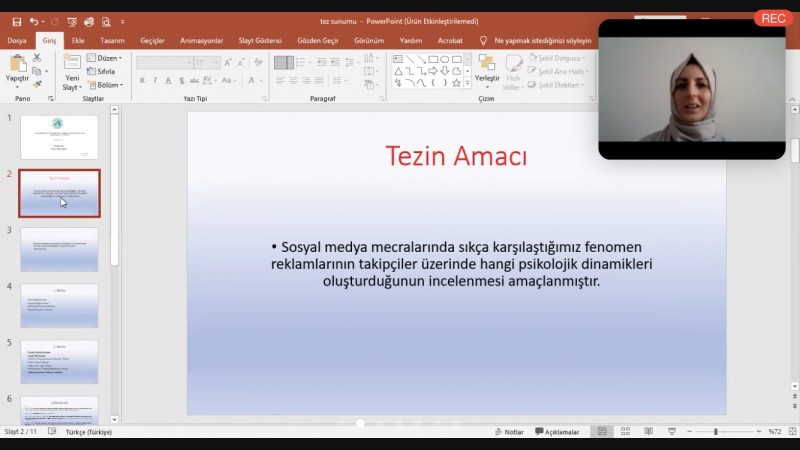Click the Save icon in quick access toolbar

(16, 21)
